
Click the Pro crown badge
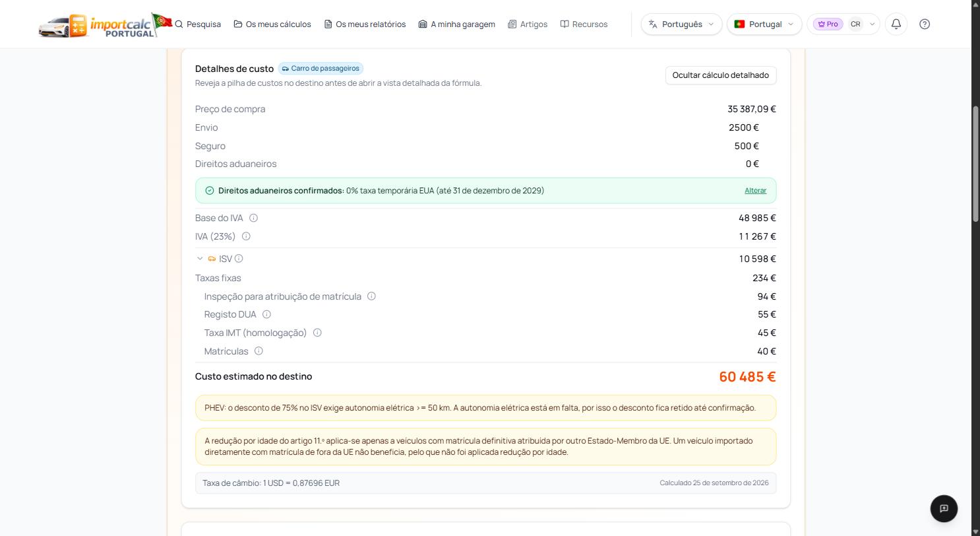point(828,24)
